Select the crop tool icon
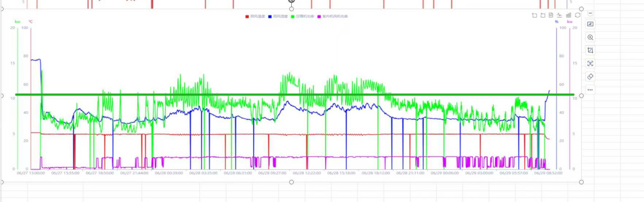Screen dimensions: 644x202 (x=590, y=50)
